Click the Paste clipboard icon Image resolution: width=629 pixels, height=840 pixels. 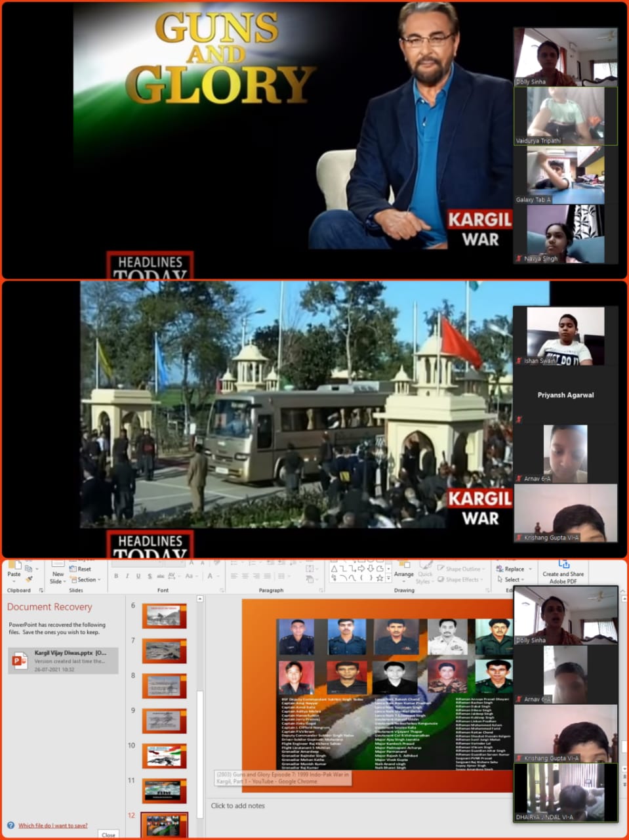(14, 570)
